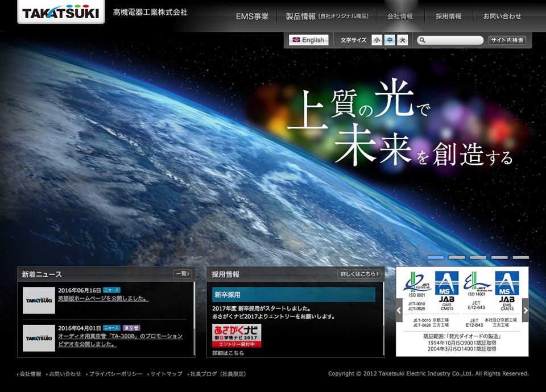Click the 文字サイズ label
Viewport: 546px width, 392px height.
[353, 40]
